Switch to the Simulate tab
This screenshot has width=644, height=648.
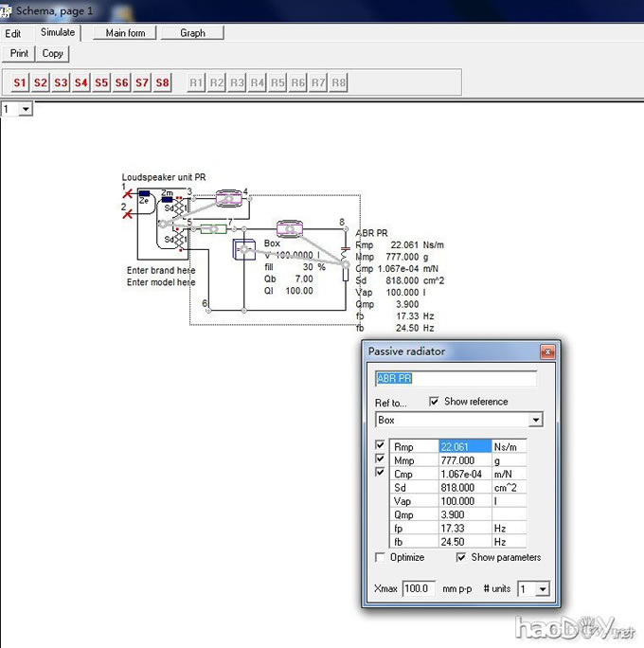pos(58,33)
